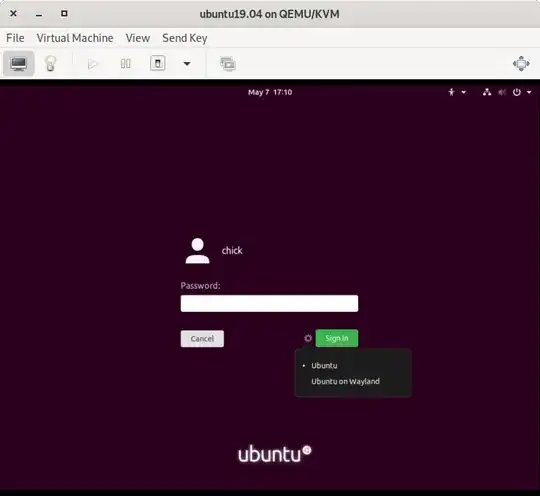This screenshot has height=496, width=540.
Task: Click the muted volume icon
Action: 502,92
